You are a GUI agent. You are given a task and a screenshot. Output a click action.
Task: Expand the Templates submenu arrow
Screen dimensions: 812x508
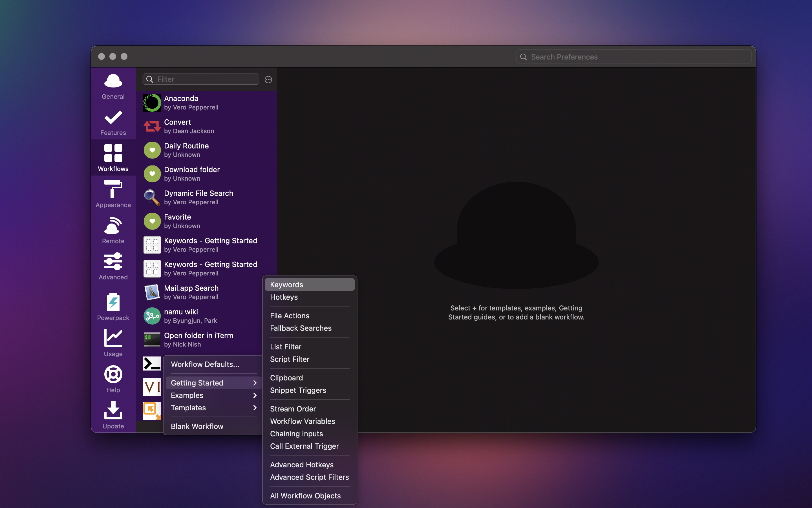tap(255, 408)
